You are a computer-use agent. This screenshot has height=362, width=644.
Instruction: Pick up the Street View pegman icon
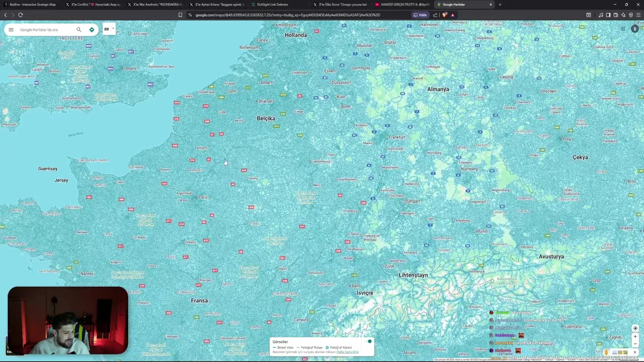click(x=606, y=352)
